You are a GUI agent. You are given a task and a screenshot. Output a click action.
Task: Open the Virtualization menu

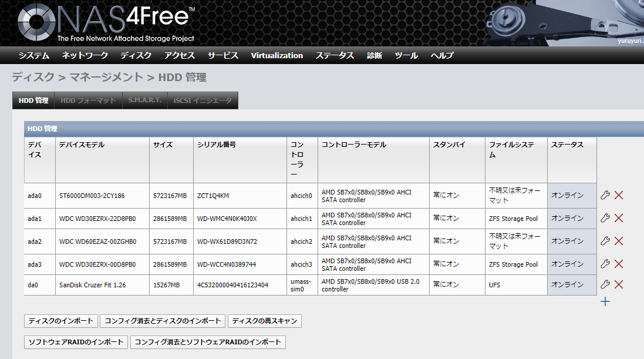coord(277,55)
